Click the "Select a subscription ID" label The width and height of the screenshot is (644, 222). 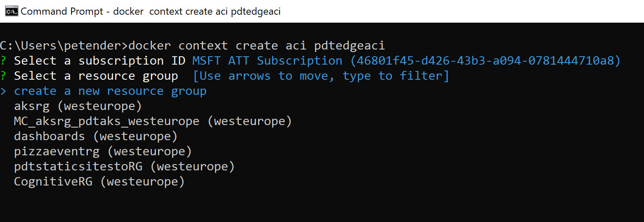click(100, 61)
